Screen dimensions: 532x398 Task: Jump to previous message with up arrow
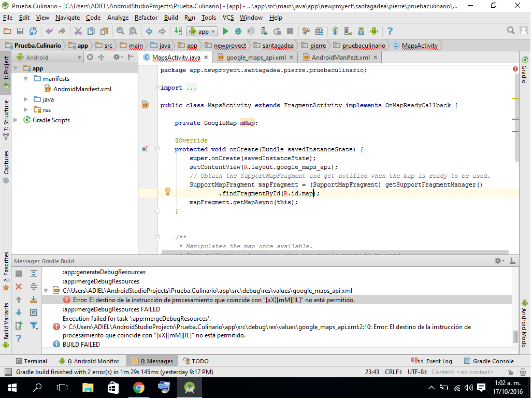(19, 300)
